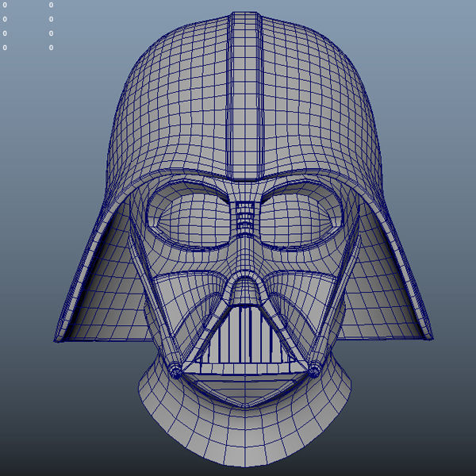
Task: Click the raised center ridge on helmet dome
Action: (x=244, y=96)
